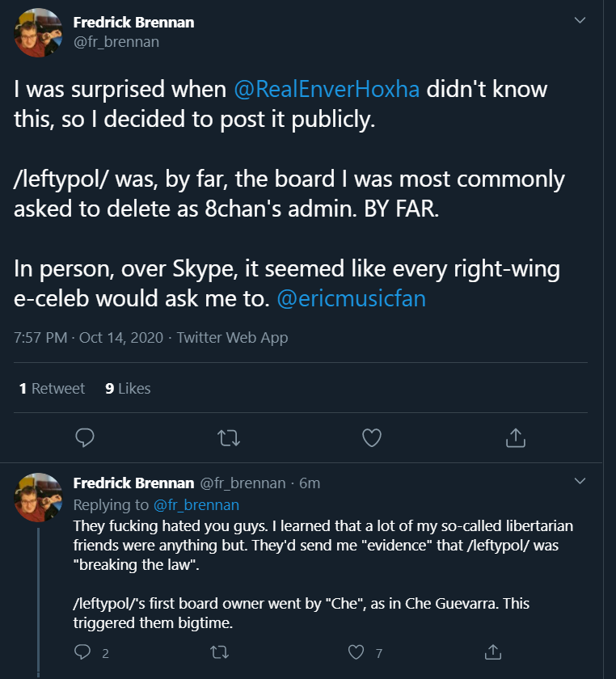This screenshot has width=616, height=679.
Task: Retweet the main tweet about /leftypol/
Action: click(x=228, y=438)
